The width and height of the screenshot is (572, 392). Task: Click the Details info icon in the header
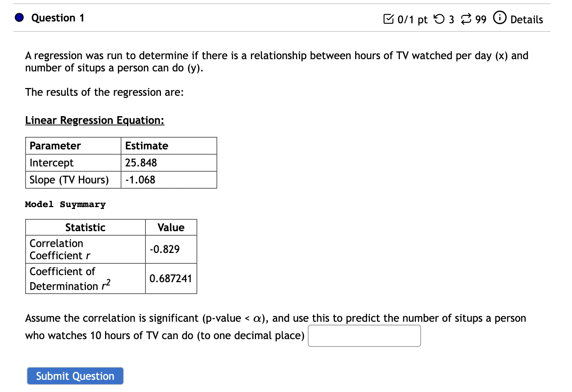500,18
